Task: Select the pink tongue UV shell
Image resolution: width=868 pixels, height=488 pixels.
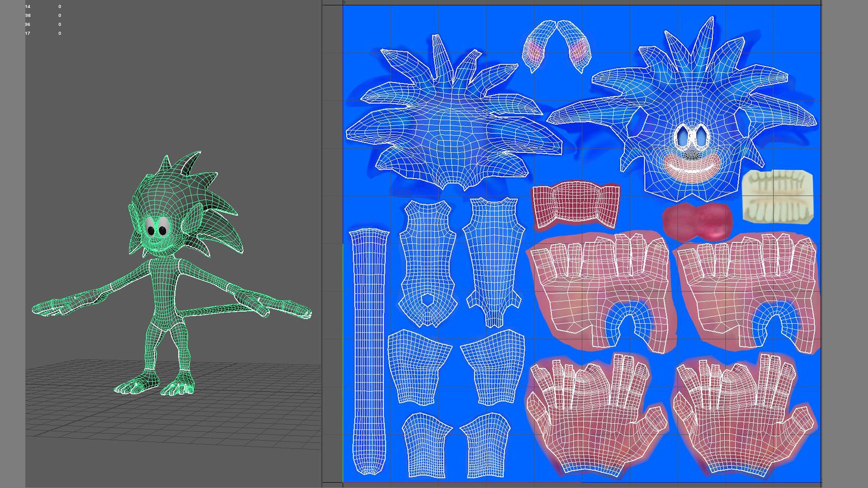Action: tap(697, 221)
